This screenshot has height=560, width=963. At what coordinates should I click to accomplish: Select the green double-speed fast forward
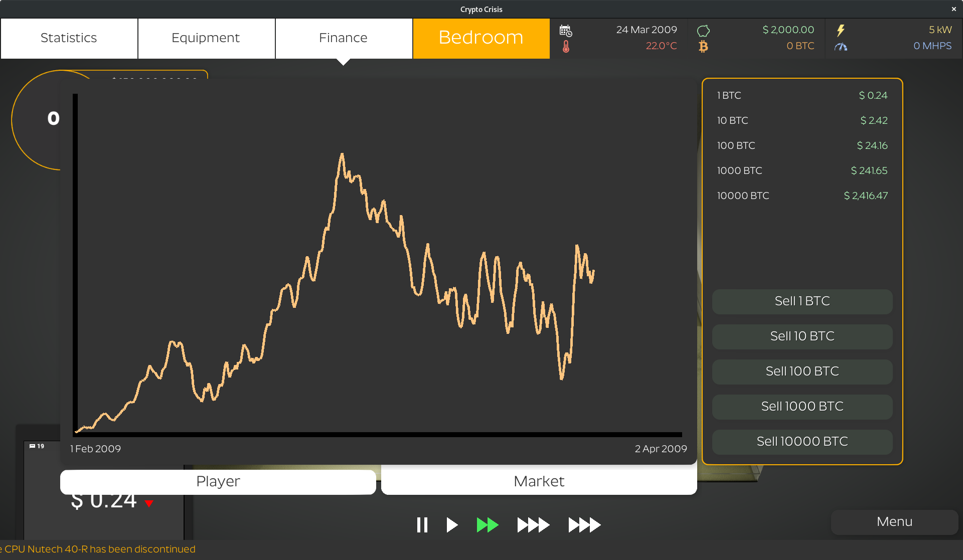point(487,525)
